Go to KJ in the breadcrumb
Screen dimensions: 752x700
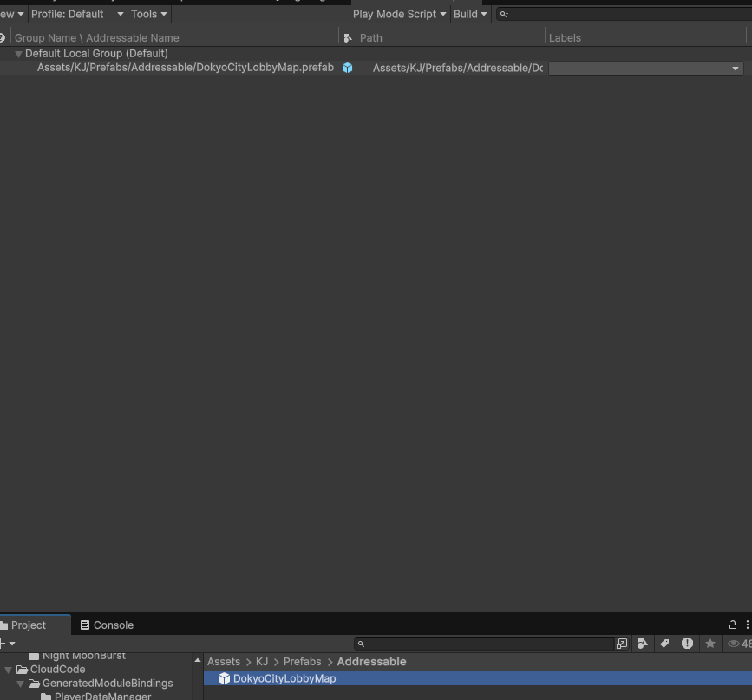pos(262,662)
